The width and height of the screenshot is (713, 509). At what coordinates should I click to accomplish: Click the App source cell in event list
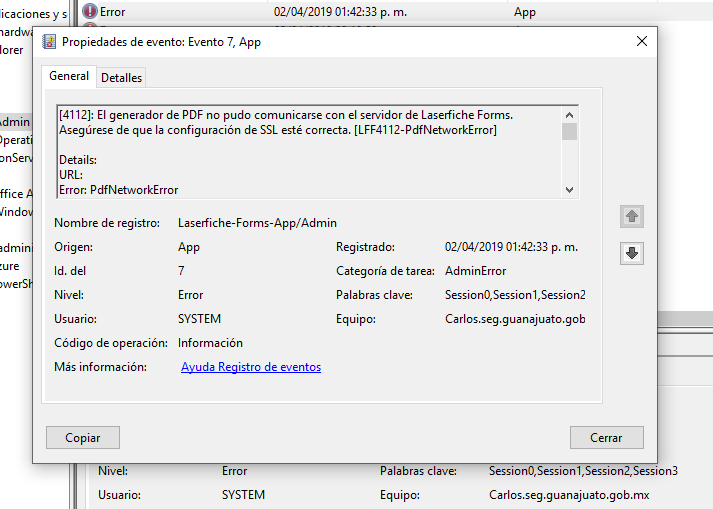point(525,12)
